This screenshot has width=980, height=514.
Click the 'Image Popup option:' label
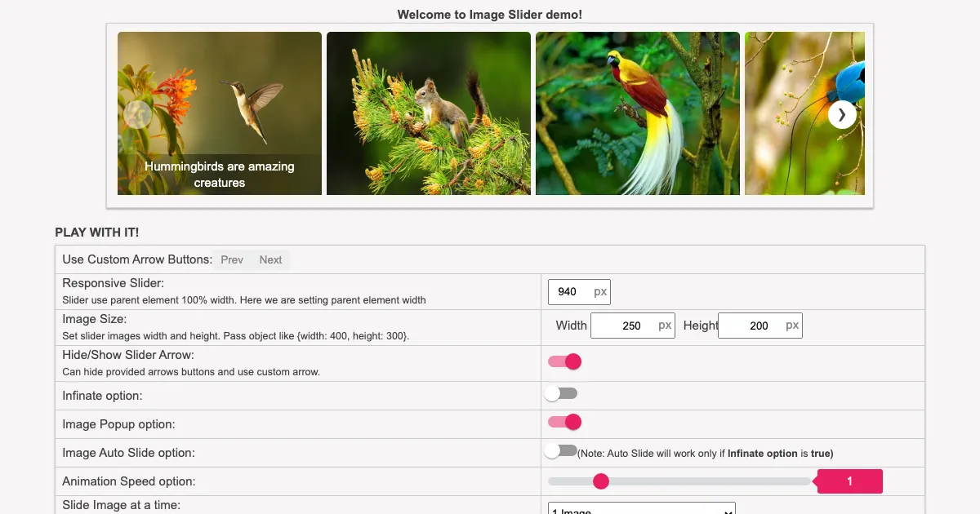[x=118, y=424]
